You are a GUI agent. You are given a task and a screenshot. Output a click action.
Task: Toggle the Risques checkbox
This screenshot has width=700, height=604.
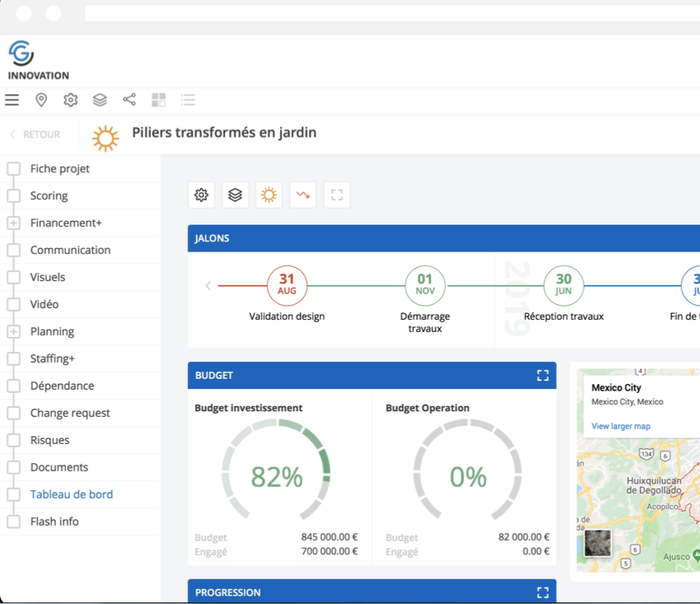(x=14, y=440)
